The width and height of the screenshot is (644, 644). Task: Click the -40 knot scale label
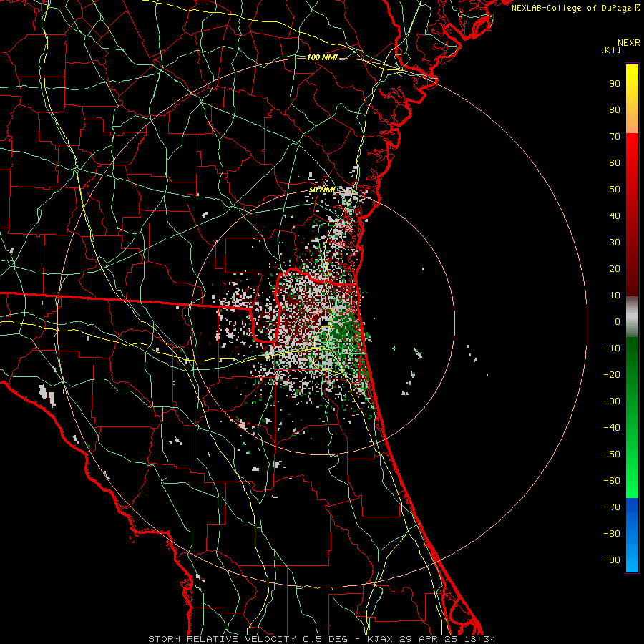pyautogui.click(x=612, y=428)
